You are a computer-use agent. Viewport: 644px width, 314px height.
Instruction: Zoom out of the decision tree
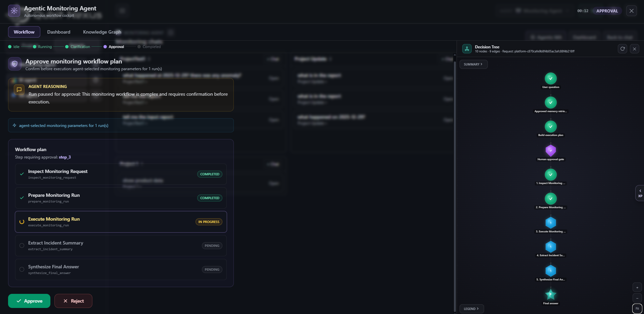(x=637, y=298)
